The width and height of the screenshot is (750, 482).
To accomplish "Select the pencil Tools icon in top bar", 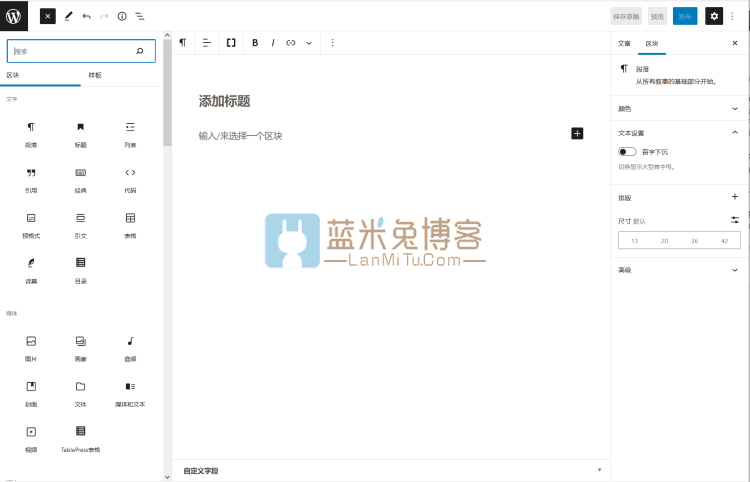I will pos(69,16).
